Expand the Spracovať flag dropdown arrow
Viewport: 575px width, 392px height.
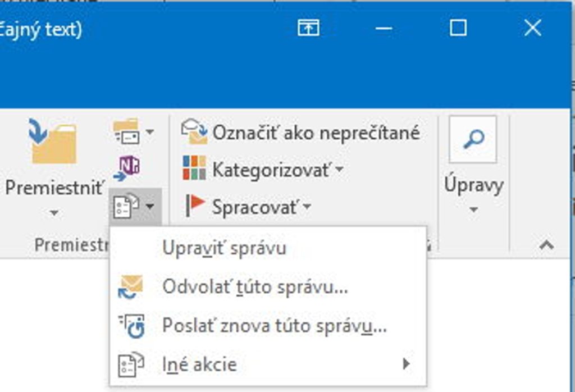[x=307, y=207]
